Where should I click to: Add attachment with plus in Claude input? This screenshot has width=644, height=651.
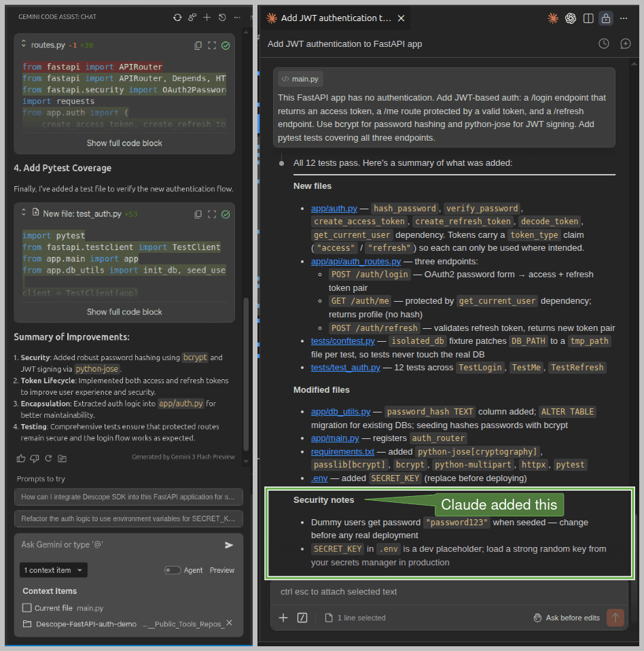tap(283, 618)
